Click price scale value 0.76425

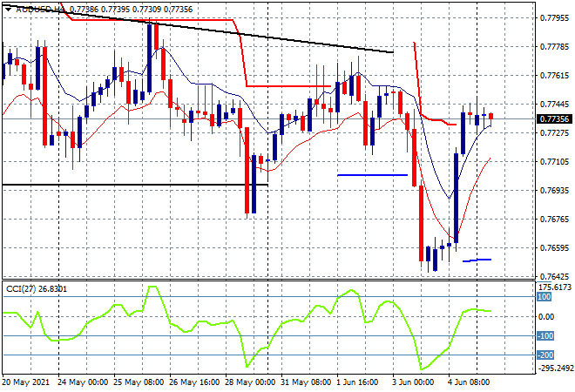[554, 276]
